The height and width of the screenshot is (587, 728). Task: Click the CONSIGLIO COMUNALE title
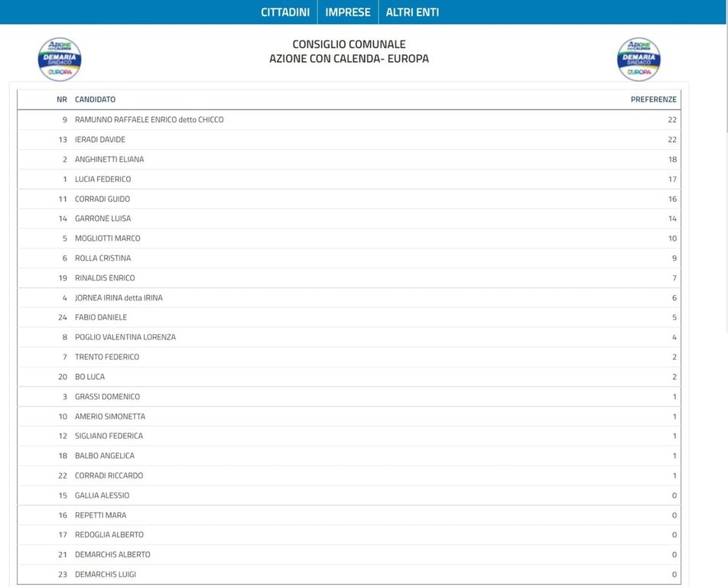coord(349,44)
